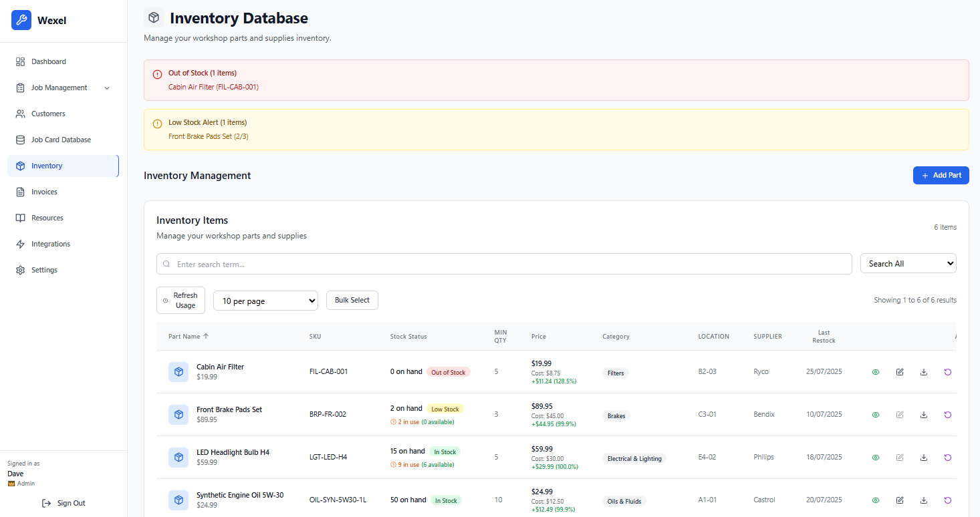980x517 pixels.
Task: Click the Front Brake Pads Set part icon
Action: pyautogui.click(x=178, y=415)
